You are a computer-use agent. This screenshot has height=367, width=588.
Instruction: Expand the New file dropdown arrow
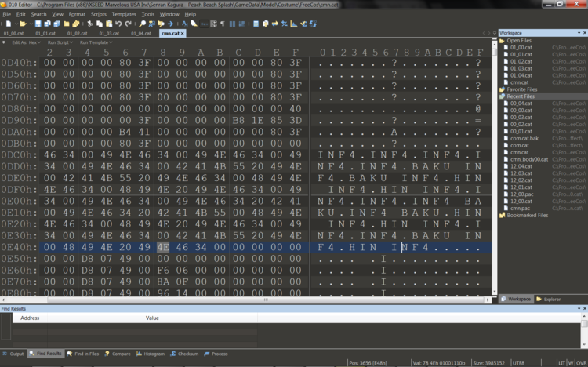16,24
